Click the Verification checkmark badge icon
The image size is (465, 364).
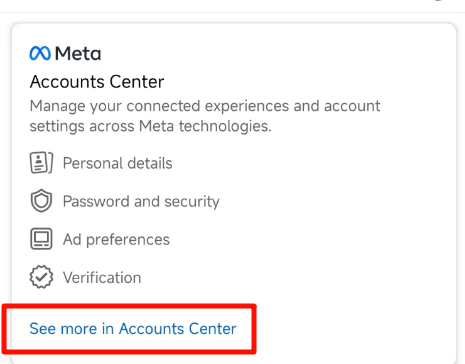pyautogui.click(x=41, y=277)
